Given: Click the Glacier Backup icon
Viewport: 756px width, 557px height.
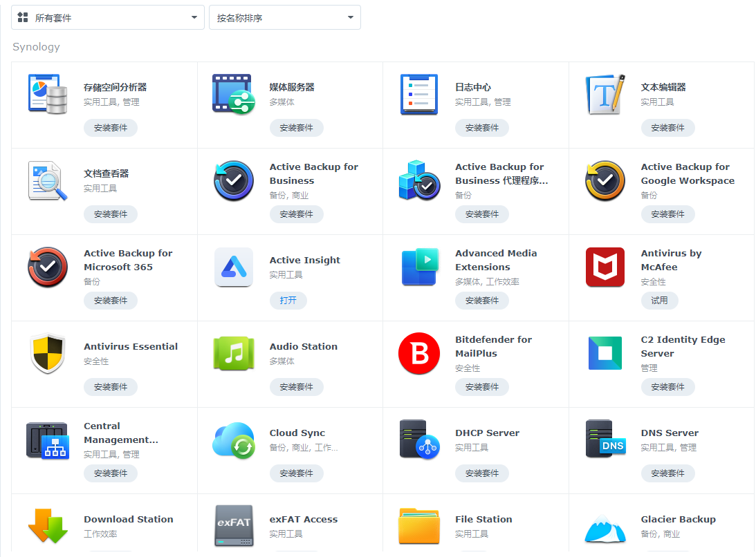Looking at the screenshot, I should point(605,529).
